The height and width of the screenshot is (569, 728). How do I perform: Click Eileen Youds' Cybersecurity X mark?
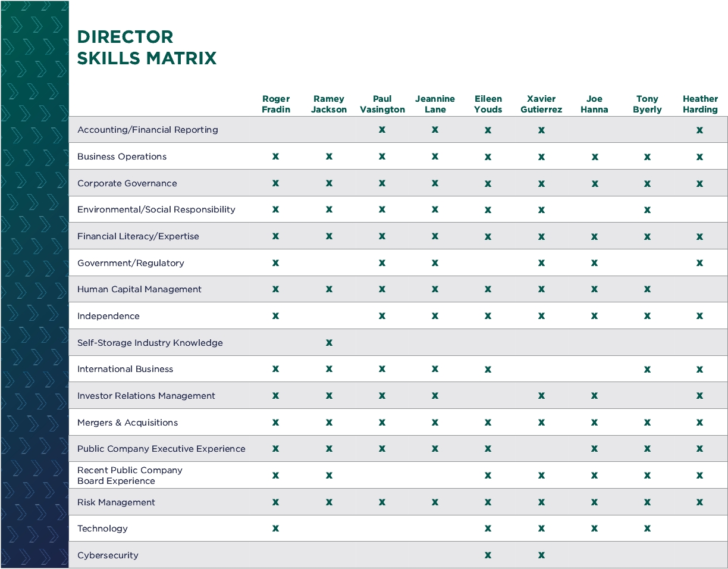tap(488, 555)
